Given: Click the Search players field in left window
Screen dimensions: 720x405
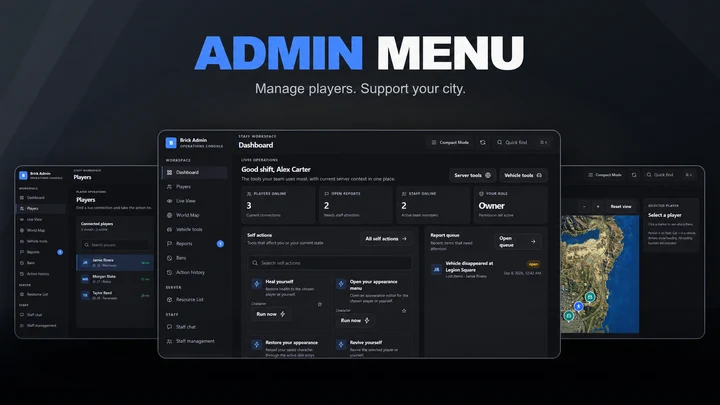Looking at the screenshot, I should 115,245.
